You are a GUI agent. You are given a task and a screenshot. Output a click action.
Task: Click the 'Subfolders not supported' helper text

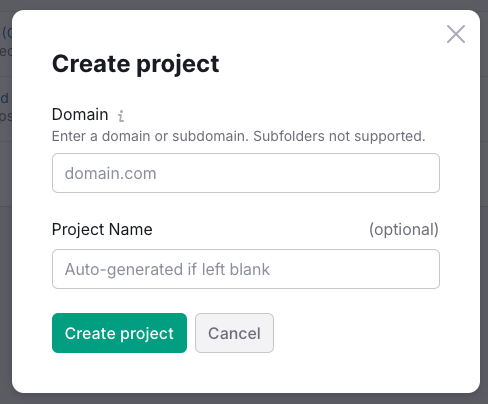coord(339,136)
